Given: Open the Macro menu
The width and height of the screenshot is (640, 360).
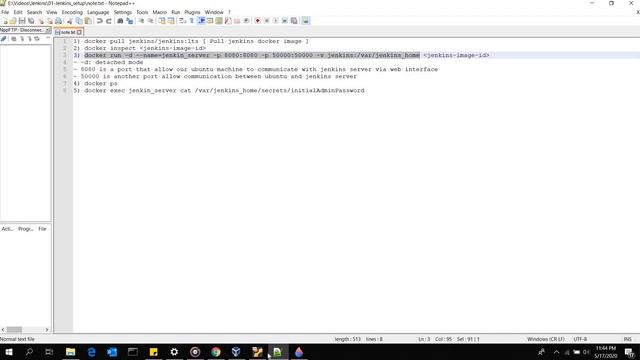Looking at the screenshot, I should point(160,12).
